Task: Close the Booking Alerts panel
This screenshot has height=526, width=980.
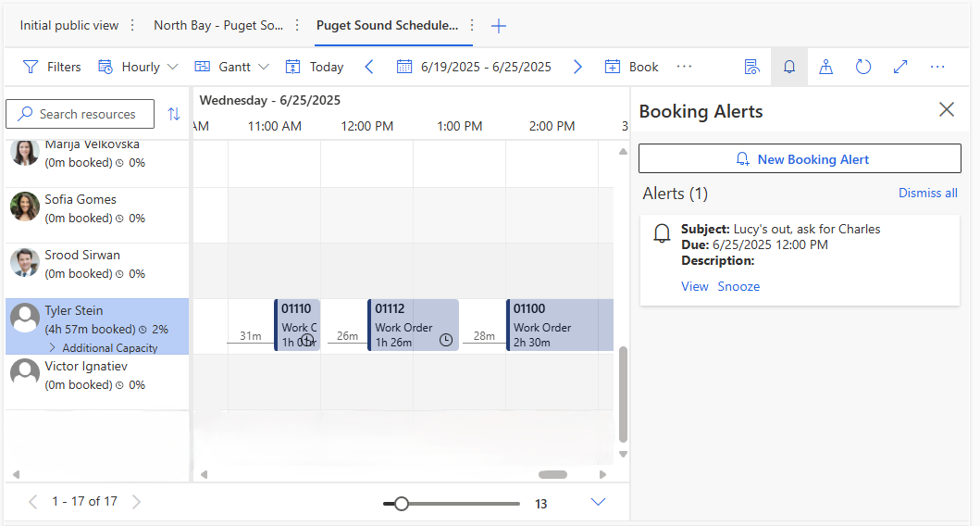Action: [x=947, y=109]
